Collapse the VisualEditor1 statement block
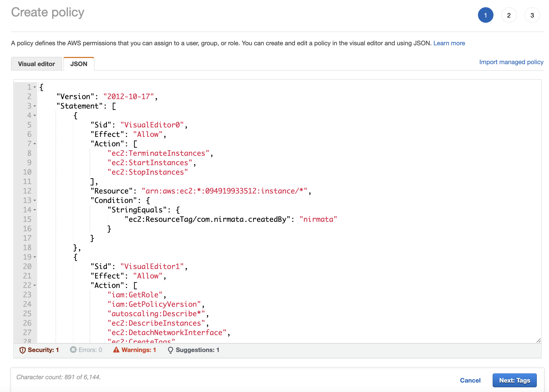This screenshot has height=392, width=549. [34, 257]
